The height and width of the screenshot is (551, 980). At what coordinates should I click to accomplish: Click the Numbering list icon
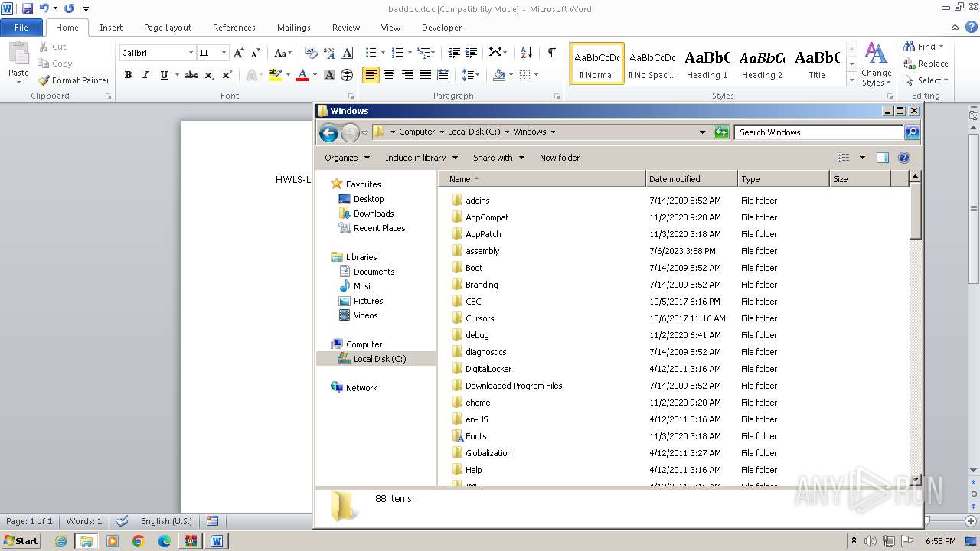coord(397,53)
